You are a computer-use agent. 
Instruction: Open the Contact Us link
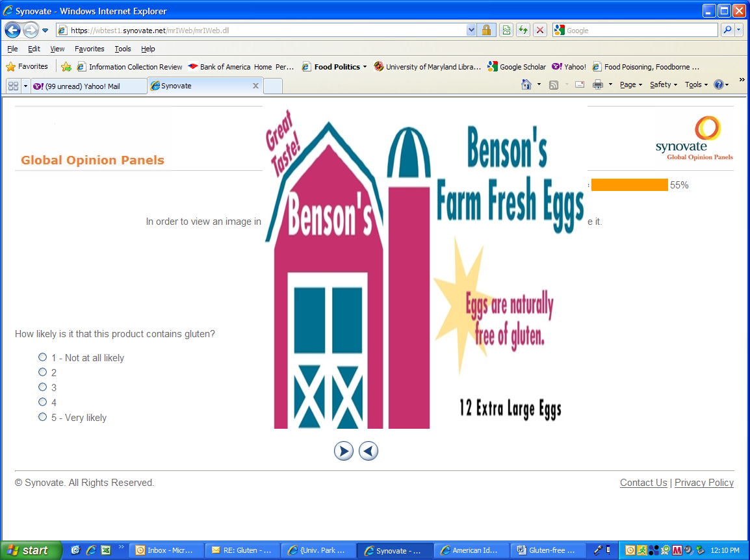tap(643, 483)
